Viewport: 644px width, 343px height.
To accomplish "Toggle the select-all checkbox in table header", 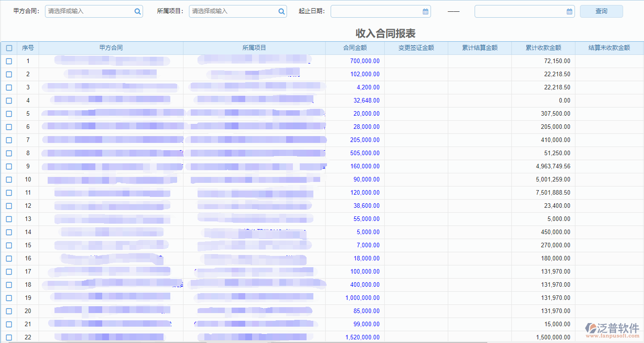I will pyautogui.click(x=9, y=48).
